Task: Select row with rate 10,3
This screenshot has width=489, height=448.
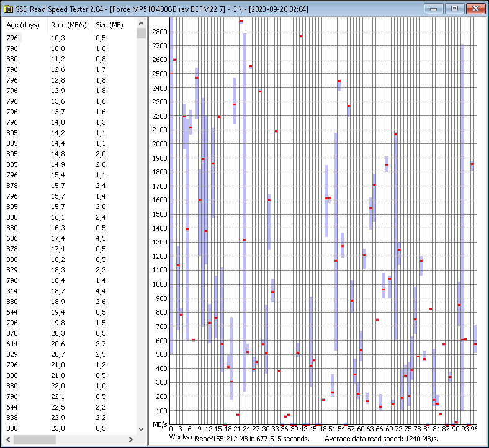Action: tap(70, 38)
